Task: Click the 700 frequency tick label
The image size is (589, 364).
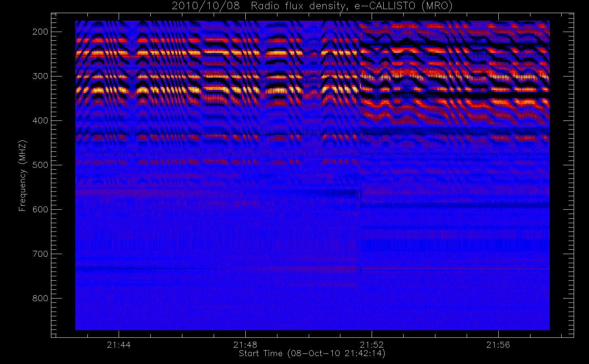Action: (40, 254)
